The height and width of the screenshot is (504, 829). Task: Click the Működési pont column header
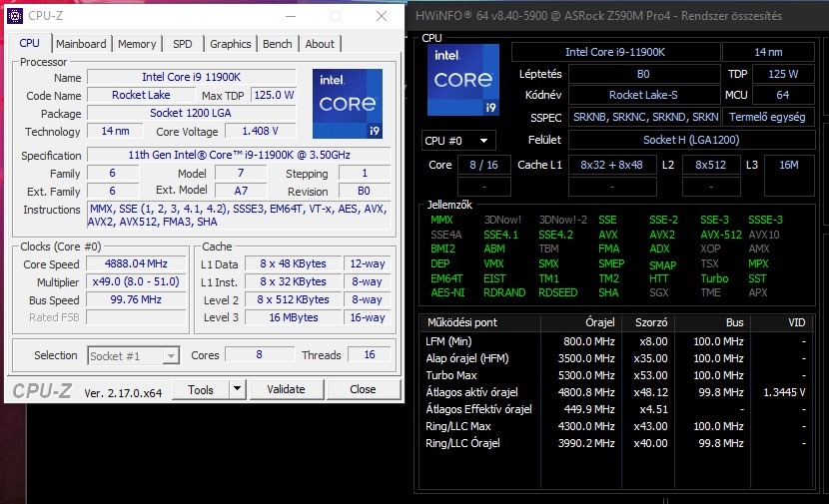click(x=480, y=322)
